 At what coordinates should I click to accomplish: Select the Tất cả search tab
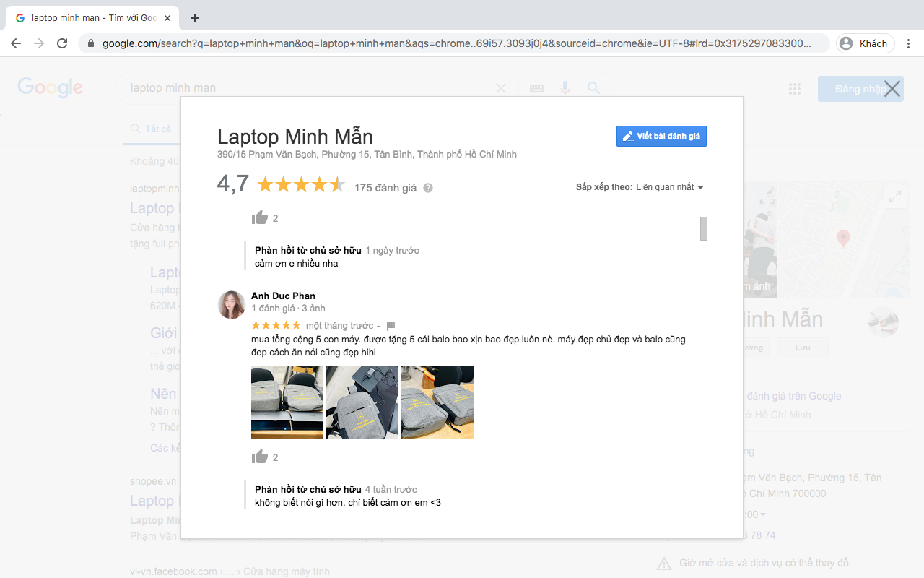(151, 129)
